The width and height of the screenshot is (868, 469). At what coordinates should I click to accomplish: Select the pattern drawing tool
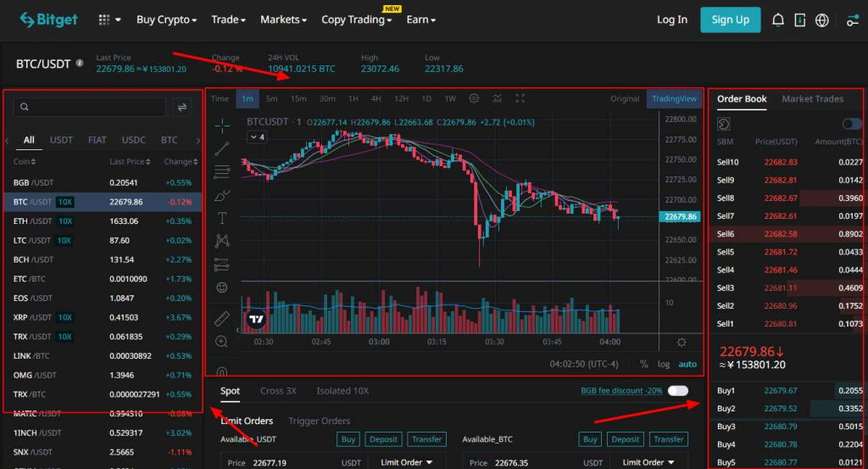(x=222, y=241)
